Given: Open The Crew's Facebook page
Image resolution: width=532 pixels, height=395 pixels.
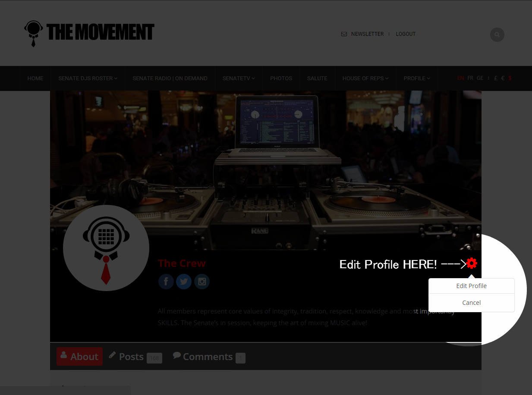Looking at the screenshot, I should [x=166, y=281].
